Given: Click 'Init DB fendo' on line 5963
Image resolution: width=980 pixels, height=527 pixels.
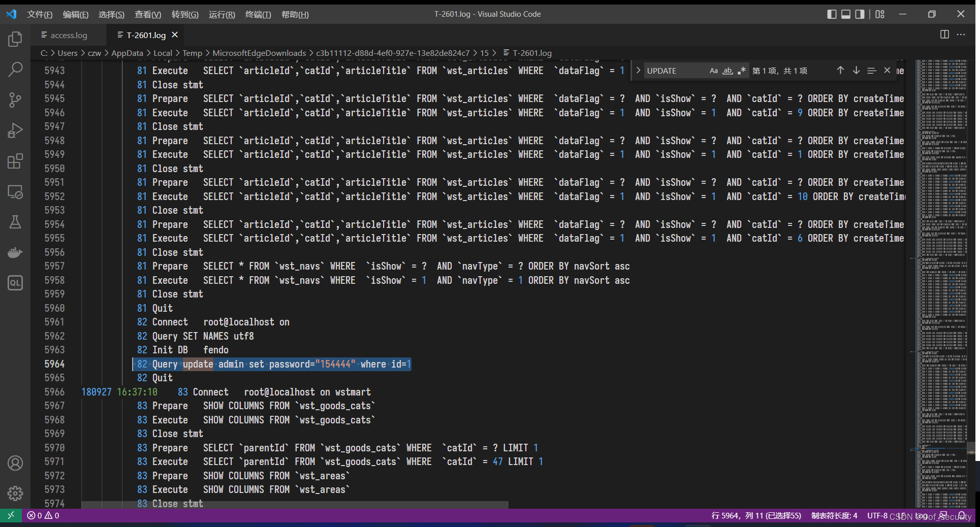Looking at the screenshot, I should [190, 350].
